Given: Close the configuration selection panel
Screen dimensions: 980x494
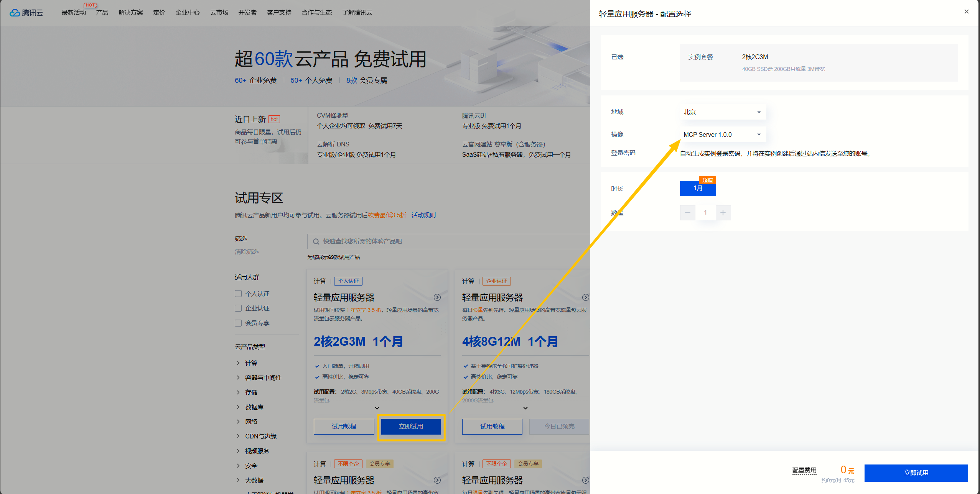Looking at the screenshot, I should [x=966, y=12].
